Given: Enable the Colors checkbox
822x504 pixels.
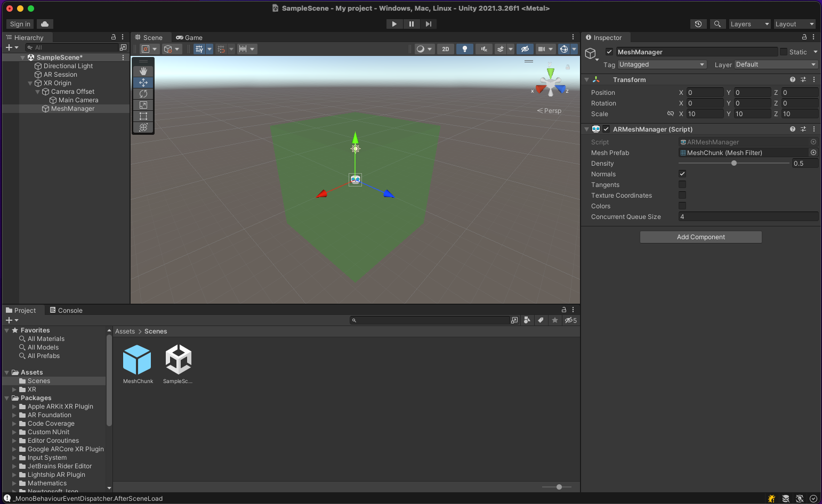Looking at the screenshot, I should click(682, 206).
